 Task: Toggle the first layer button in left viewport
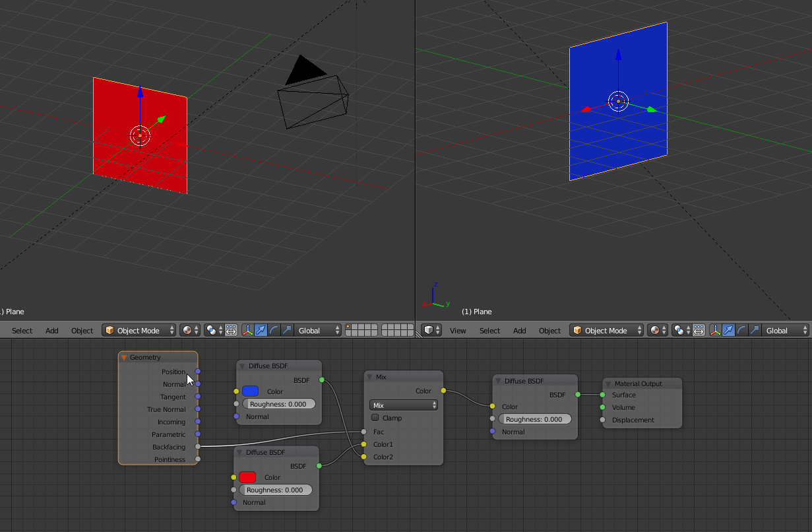(350, 327)
